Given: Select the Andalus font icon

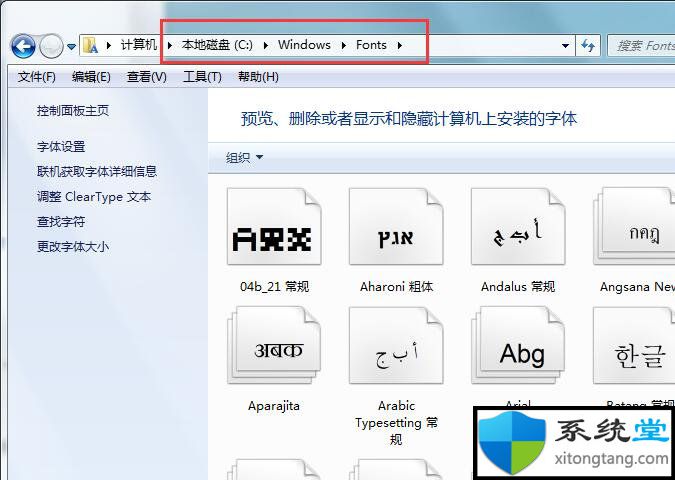Looking at the screenshot, I should pyautogui.click(x=518, y=227).
